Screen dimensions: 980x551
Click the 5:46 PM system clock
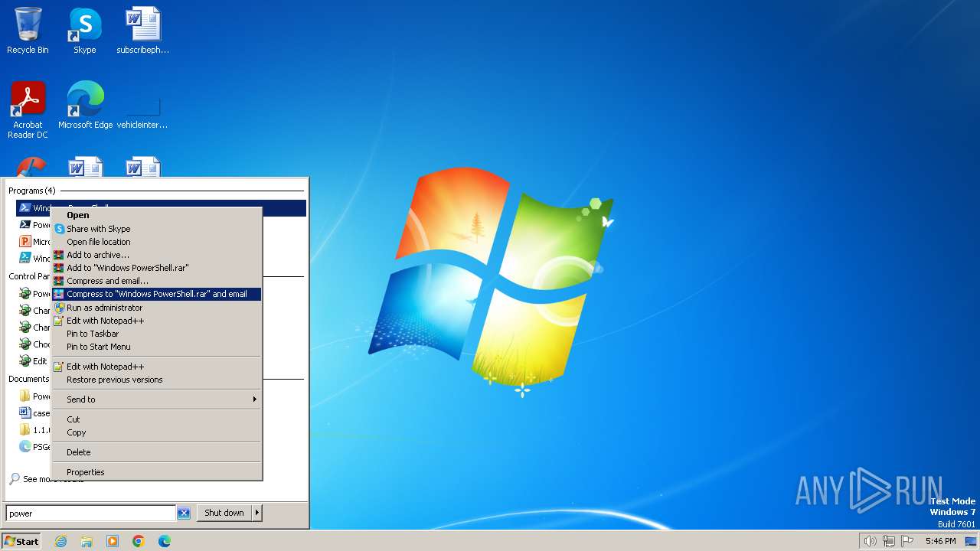940,541
